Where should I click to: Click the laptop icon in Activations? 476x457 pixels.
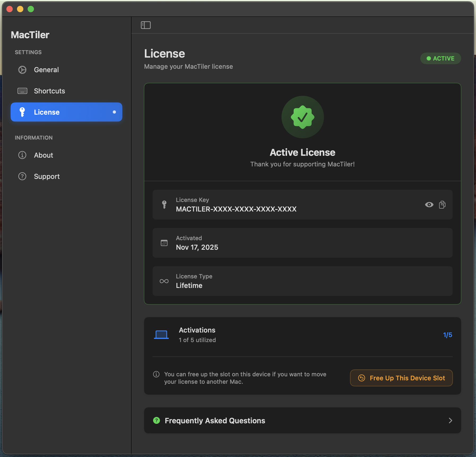(161, 335)
